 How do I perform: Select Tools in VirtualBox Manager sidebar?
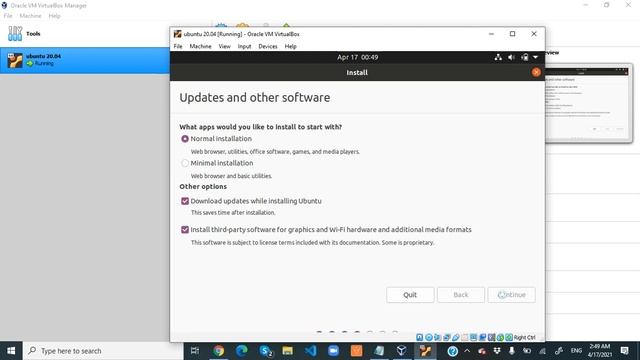tap(85, 34)
